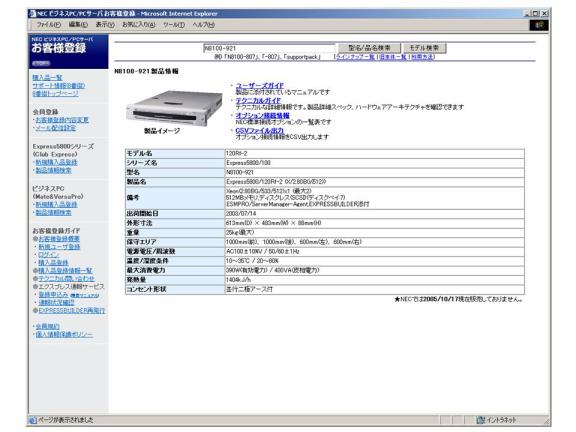Image resolution: width=576 pixels, height=432 pixels.
Task: Open the トップページ sidebar link below サポート情報
Action: coord(55,94)
